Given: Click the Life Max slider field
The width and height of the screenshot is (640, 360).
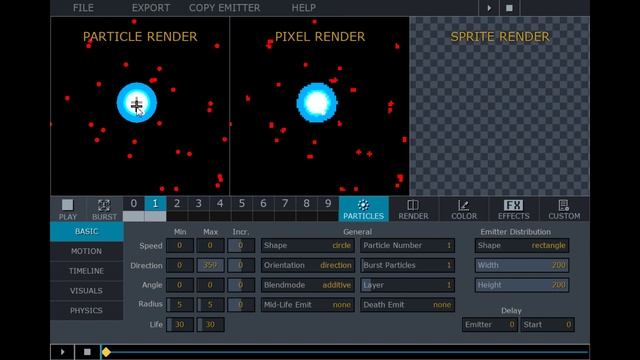Looking at the screenshot, I should (x=210, y=324).
